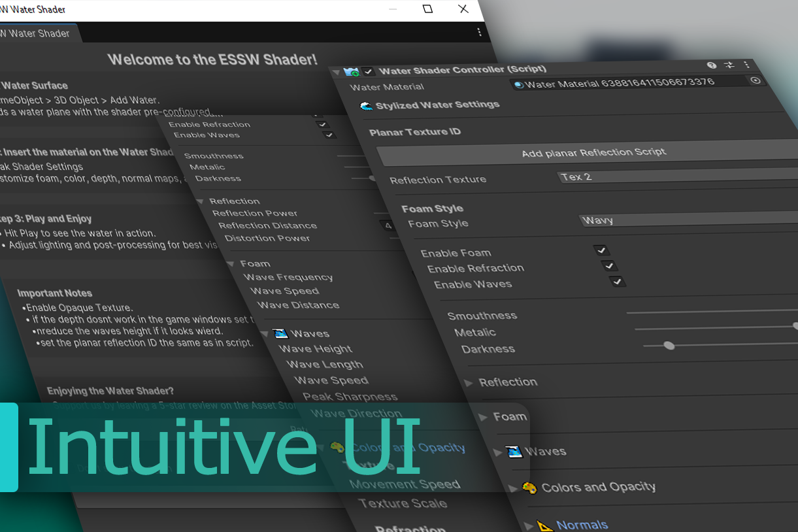This screenshot has height=532, width=798.
Task: Click the Movement Speed label
Action: click(405, 484)
